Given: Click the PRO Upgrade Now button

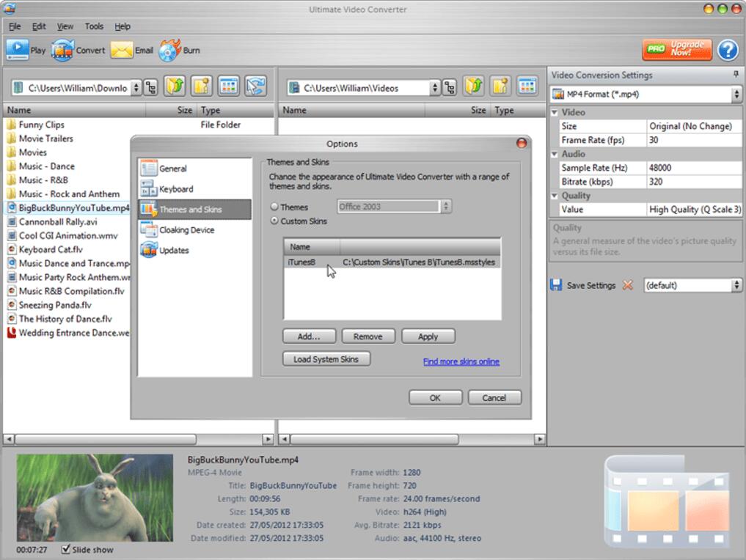Looking at the screenshot, I should (x=677, y=49).
